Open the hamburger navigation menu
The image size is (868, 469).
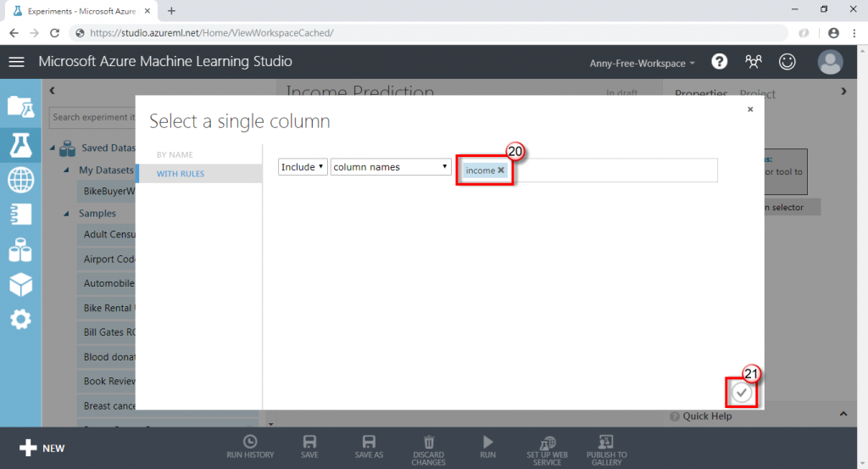point(17,61)
